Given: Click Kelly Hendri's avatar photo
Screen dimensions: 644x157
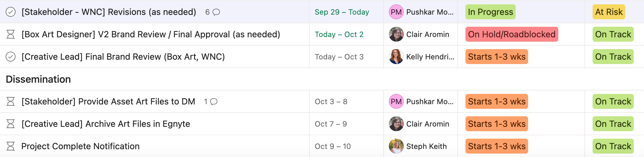Looking at the screenshot, I should click(x=396, y=57).
